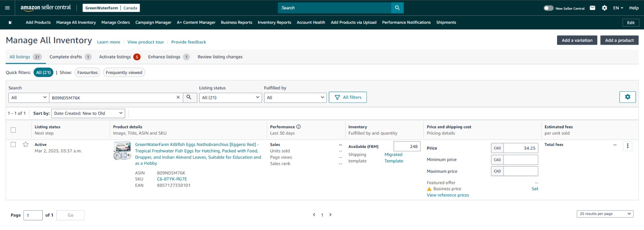This screenshot has width=644, height=230.
Task: Open the 25 results per page dropdown
Action: click(605, 214)
